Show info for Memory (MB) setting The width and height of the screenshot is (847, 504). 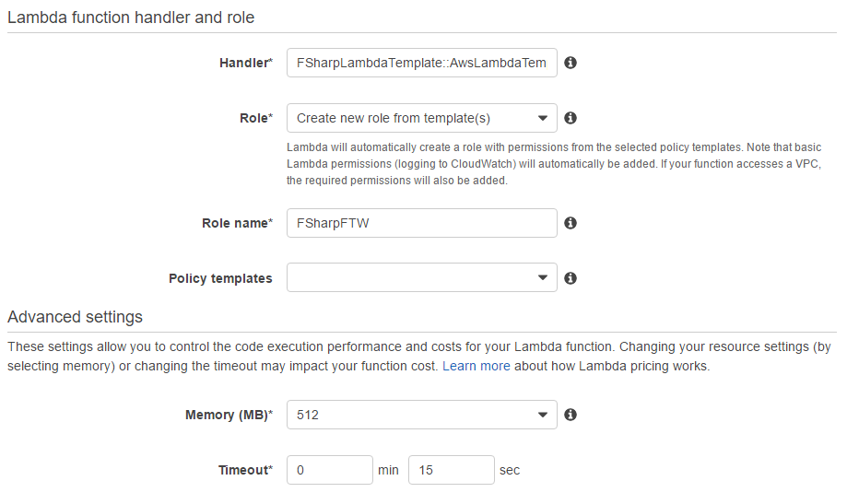(571, 415)
